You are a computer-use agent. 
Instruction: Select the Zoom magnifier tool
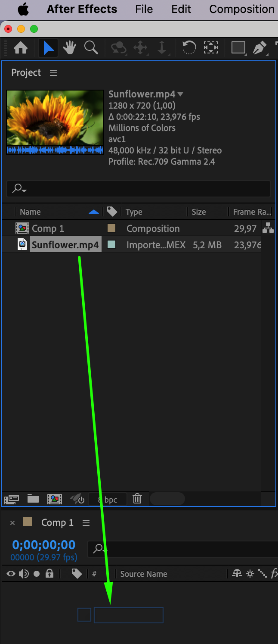click(x=91, y=47)
